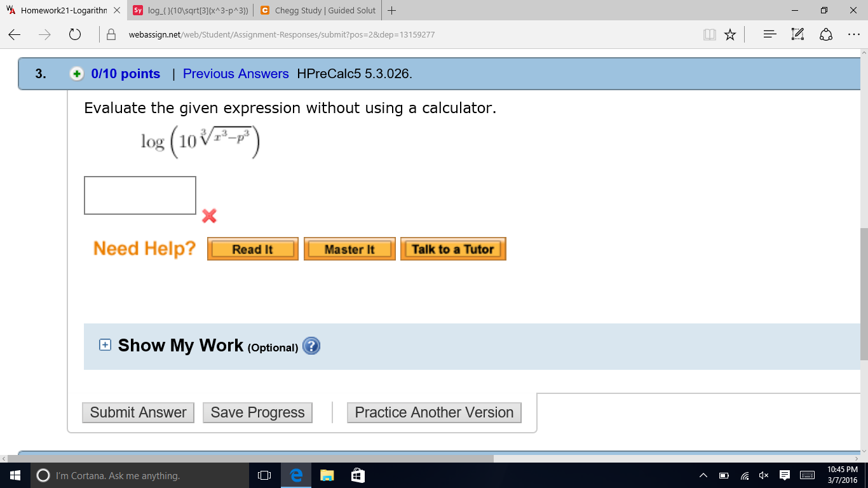Open a new browser tab
868x488 pixels.
[x=391, y=10]
